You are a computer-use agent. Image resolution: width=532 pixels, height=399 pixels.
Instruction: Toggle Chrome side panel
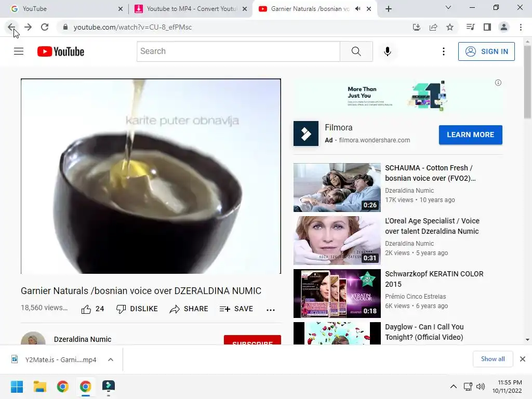pos(487,27)
